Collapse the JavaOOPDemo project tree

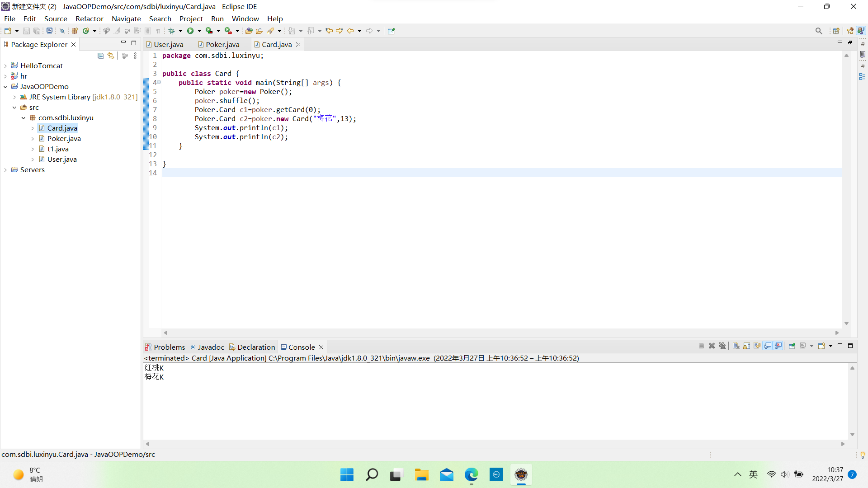(x=5, y=87)
